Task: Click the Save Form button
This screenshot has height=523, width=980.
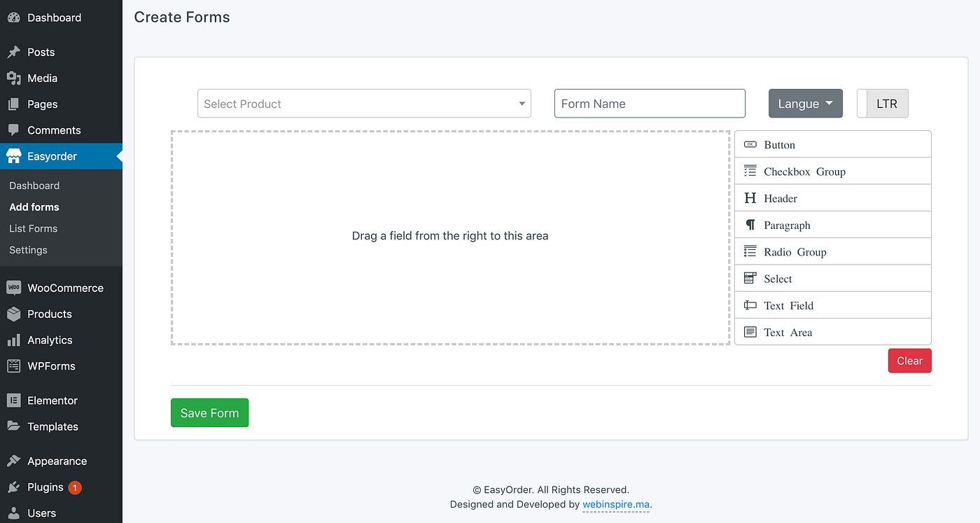Action: click(209, 412)
